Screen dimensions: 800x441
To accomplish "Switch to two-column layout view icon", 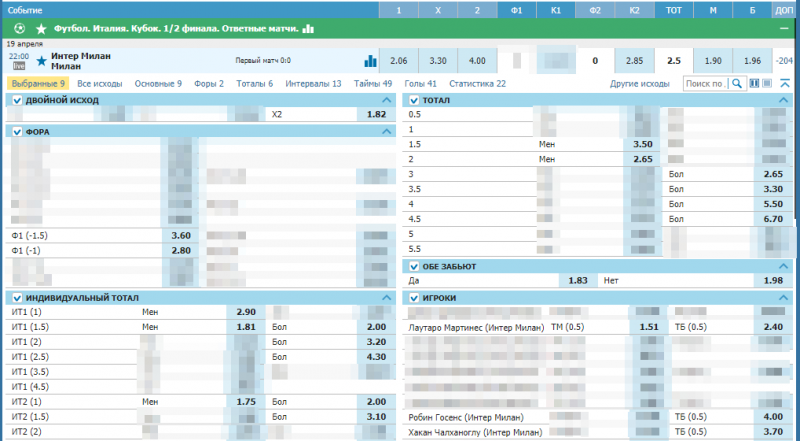I will coord(756,84).
